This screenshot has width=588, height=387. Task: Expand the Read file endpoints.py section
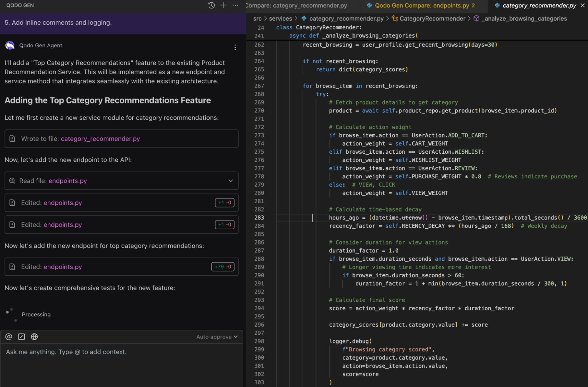coord(231,181)
